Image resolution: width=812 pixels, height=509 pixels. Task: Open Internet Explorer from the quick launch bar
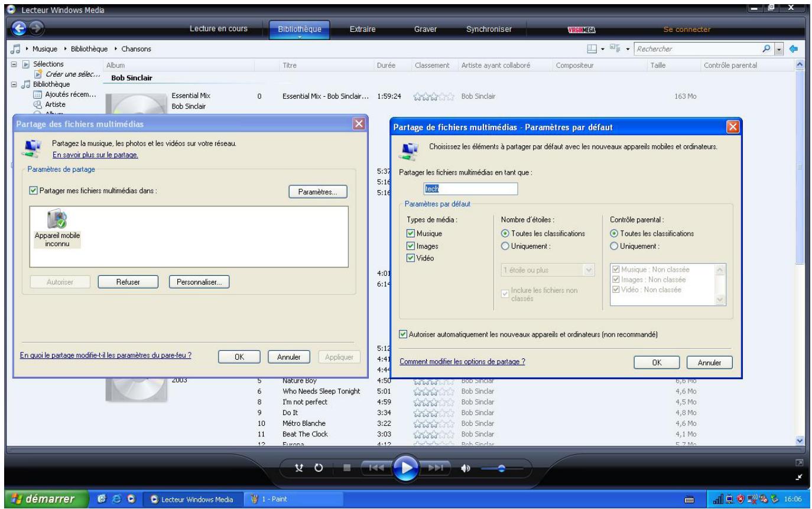(115, 500)
